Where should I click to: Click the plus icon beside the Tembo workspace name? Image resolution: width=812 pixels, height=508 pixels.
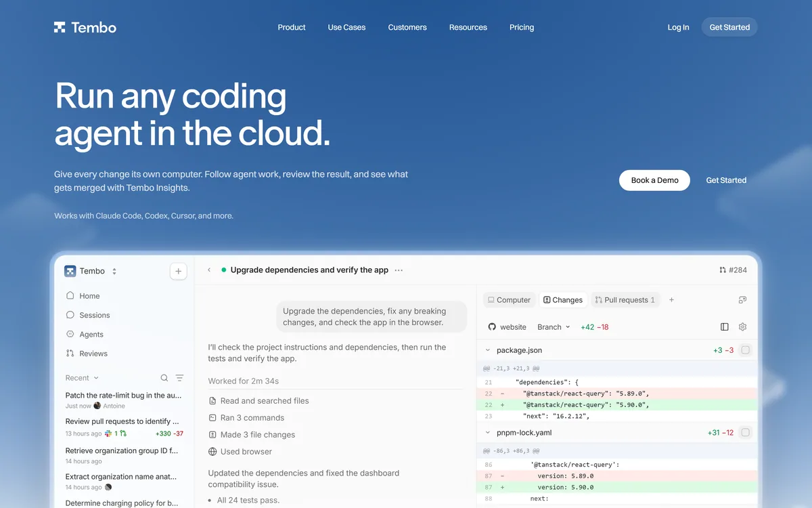178,271
